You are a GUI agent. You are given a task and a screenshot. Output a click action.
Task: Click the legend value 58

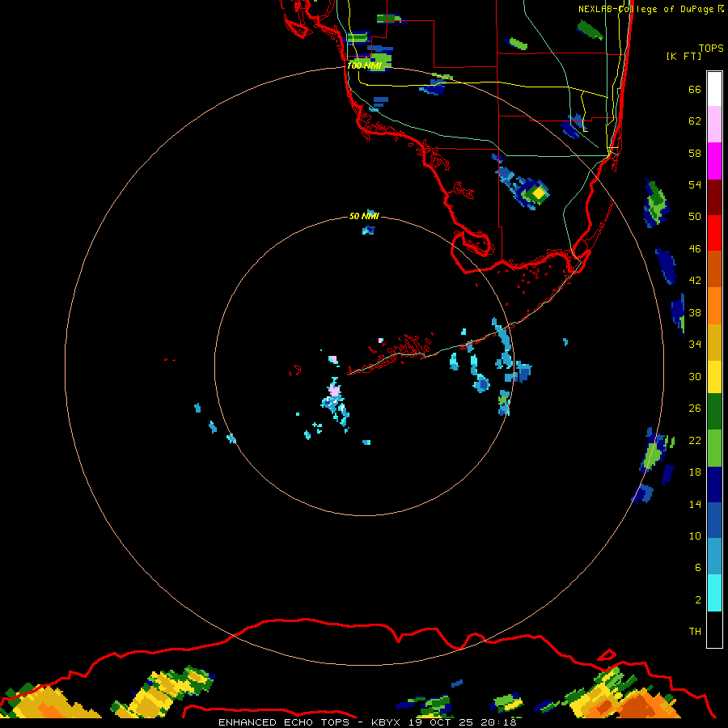(695, 153)
